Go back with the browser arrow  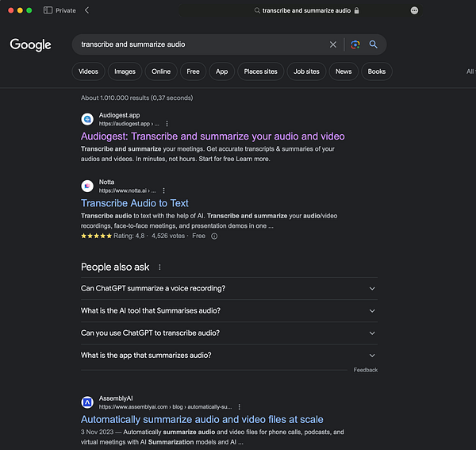point(86,10)
